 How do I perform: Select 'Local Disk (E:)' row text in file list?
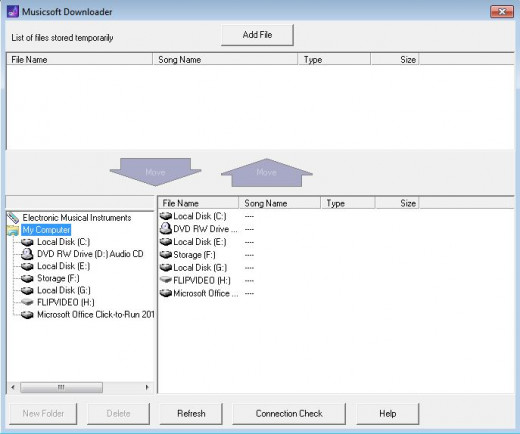(200, 242)
